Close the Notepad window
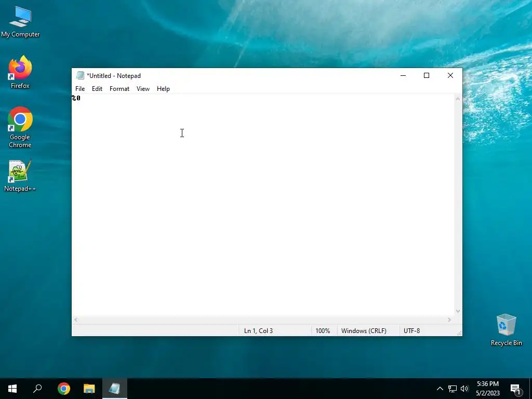532x399 pixels. pos(450,76)
